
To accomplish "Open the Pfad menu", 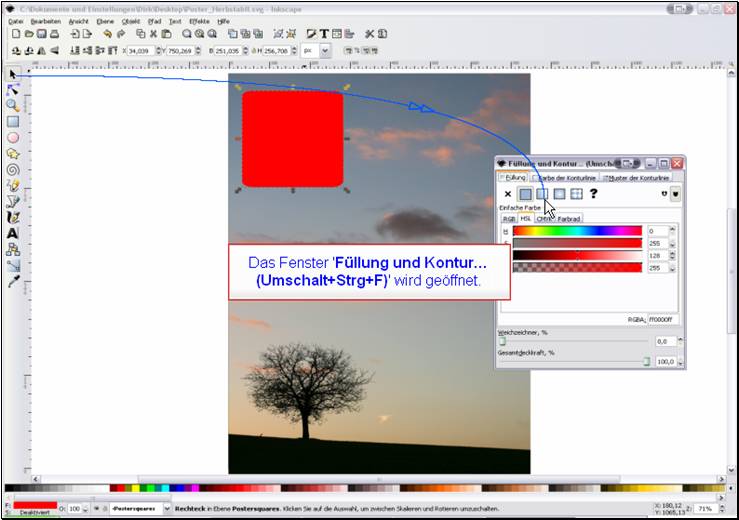I will (154, 20).
